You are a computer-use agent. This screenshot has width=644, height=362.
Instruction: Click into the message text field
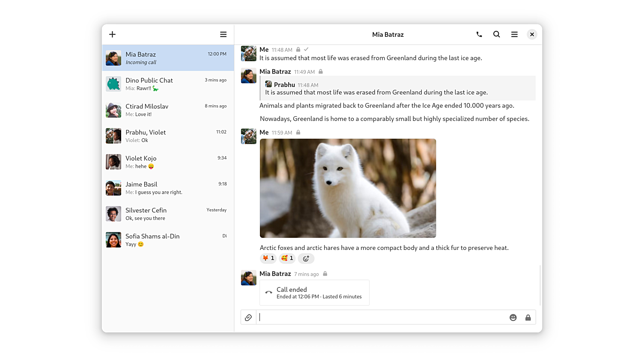coord(381,317)
